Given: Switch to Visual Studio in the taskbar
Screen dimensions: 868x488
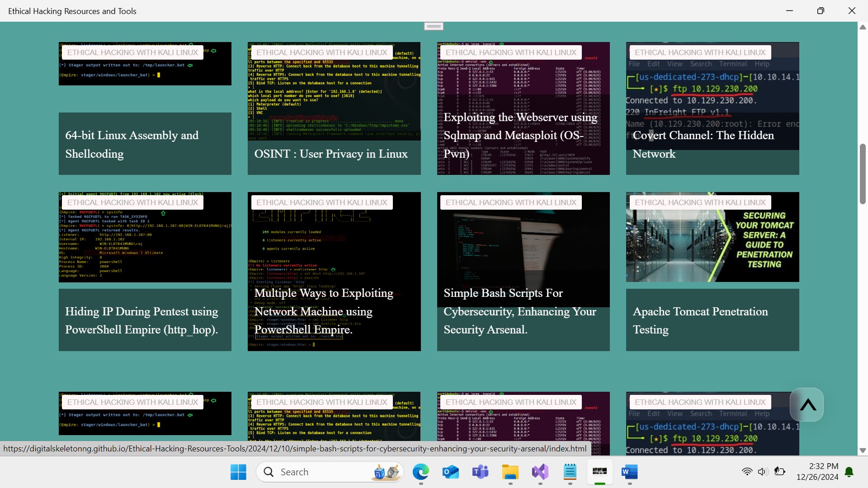Looking at the screenshot, I should click(540, 472).
